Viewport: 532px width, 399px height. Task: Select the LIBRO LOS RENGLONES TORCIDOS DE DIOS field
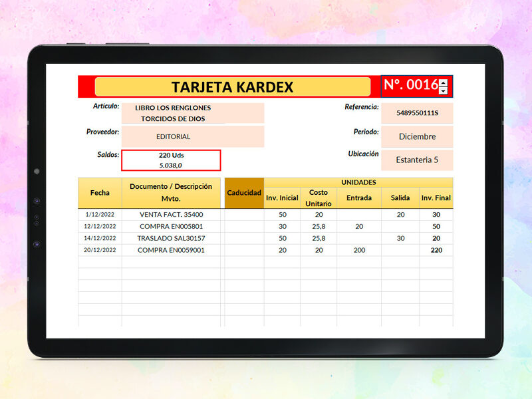click(x=193, y=113)
